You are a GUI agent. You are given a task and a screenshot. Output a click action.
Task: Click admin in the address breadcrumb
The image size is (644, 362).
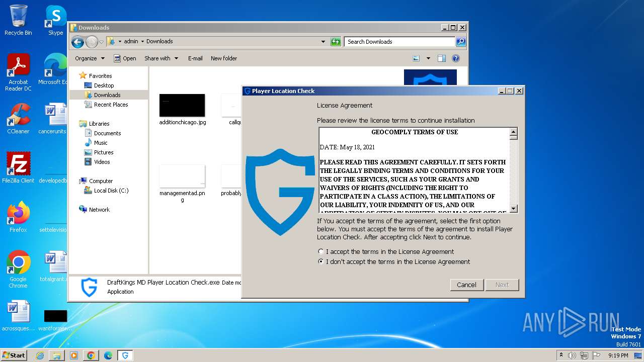(131, 42)
